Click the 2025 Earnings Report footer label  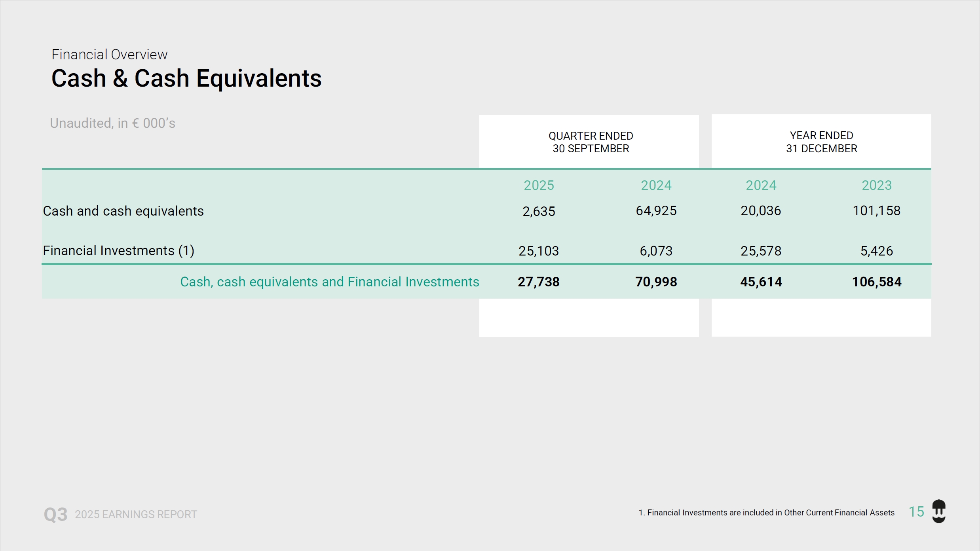point(136,514)
